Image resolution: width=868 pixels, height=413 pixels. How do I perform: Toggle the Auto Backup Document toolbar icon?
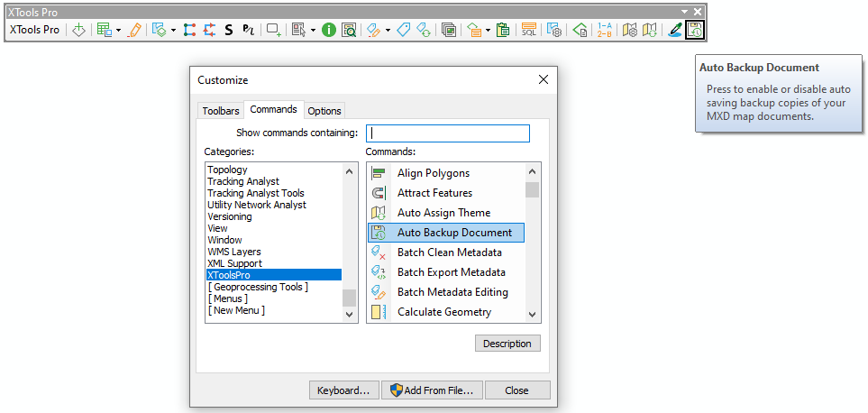[x=694, y=30]
